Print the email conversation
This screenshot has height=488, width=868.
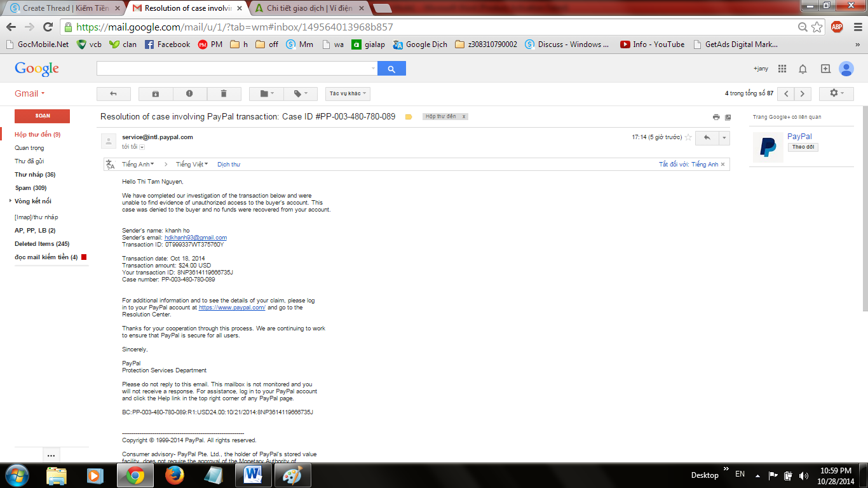[716, 117]
